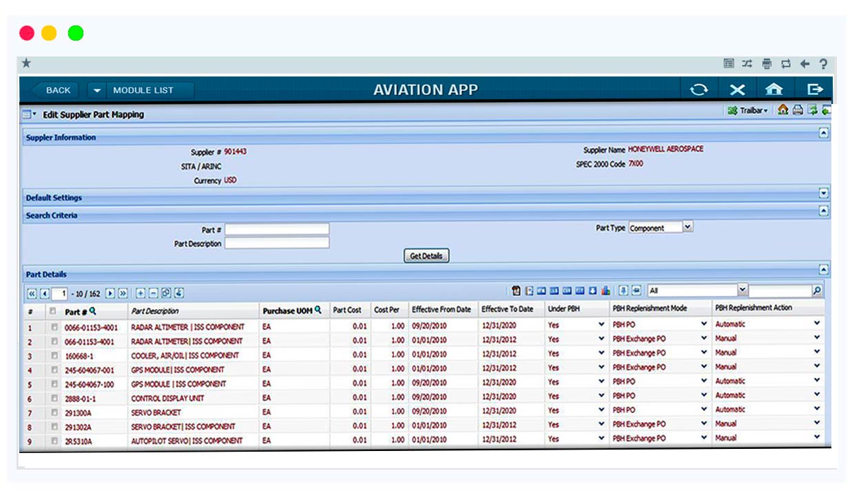Click the search magnifier beside grid filter box
Viewport: 861px width, 504px height.
tap(817, 291)
